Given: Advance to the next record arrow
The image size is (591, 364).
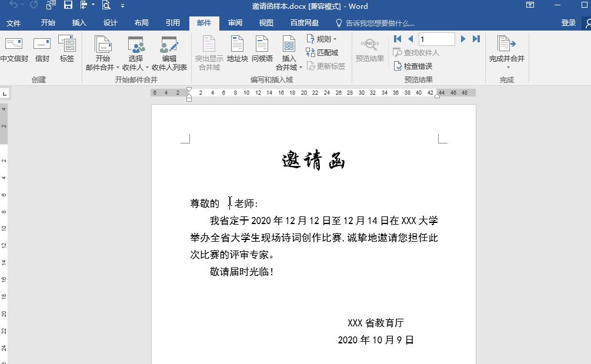Looking at the screenshot, I should coord(463,38).
